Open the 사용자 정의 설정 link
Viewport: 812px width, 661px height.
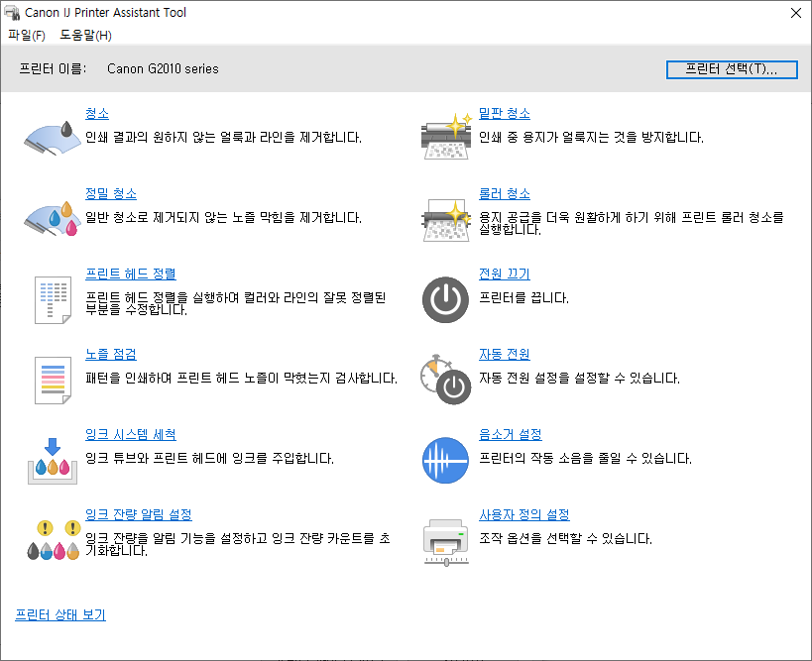tap(524, 514)
